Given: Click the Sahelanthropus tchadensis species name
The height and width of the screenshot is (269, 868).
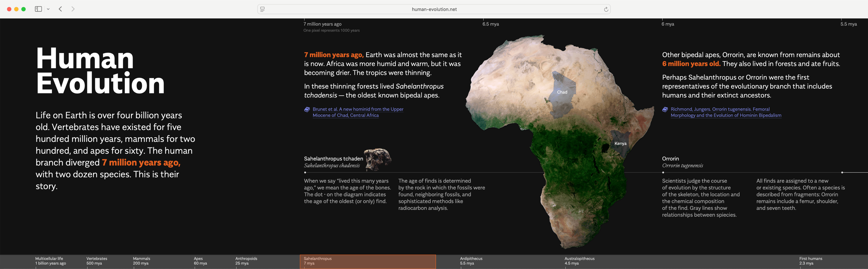Looking at the screenshot, I should pyautogui.click(x=333, y=159).
